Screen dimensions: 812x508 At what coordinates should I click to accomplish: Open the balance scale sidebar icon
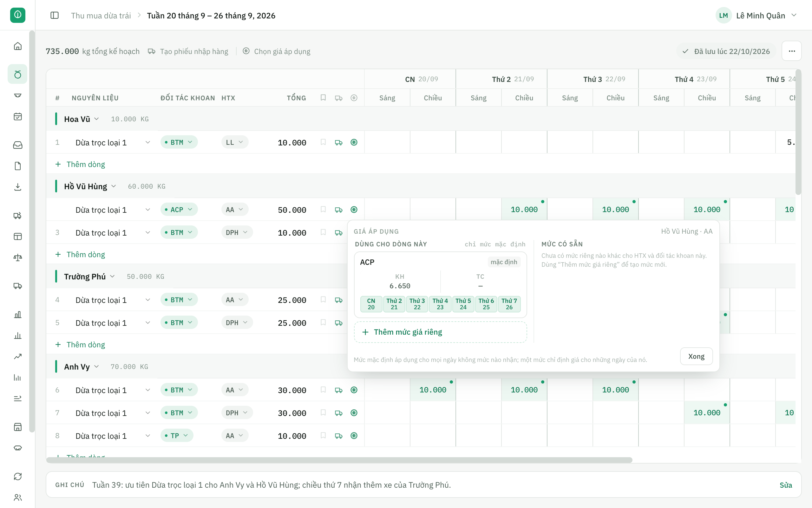[18, 258]
